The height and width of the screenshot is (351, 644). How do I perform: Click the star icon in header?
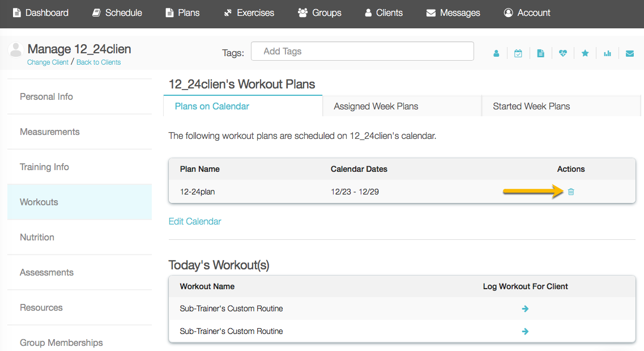(585, 53)
